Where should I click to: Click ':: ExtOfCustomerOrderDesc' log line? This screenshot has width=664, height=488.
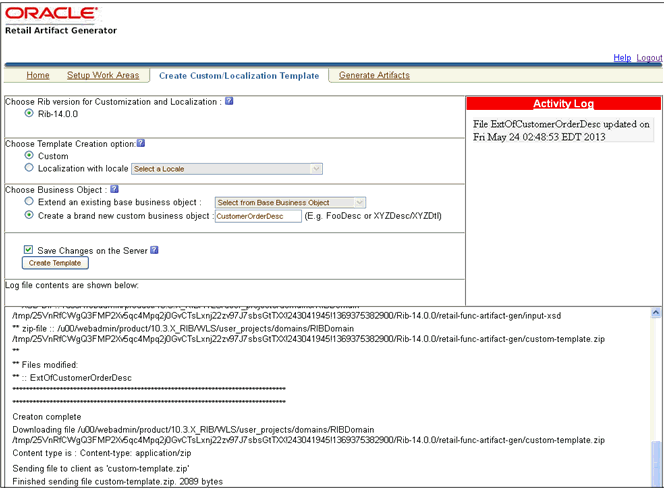(x=72, y=378)
